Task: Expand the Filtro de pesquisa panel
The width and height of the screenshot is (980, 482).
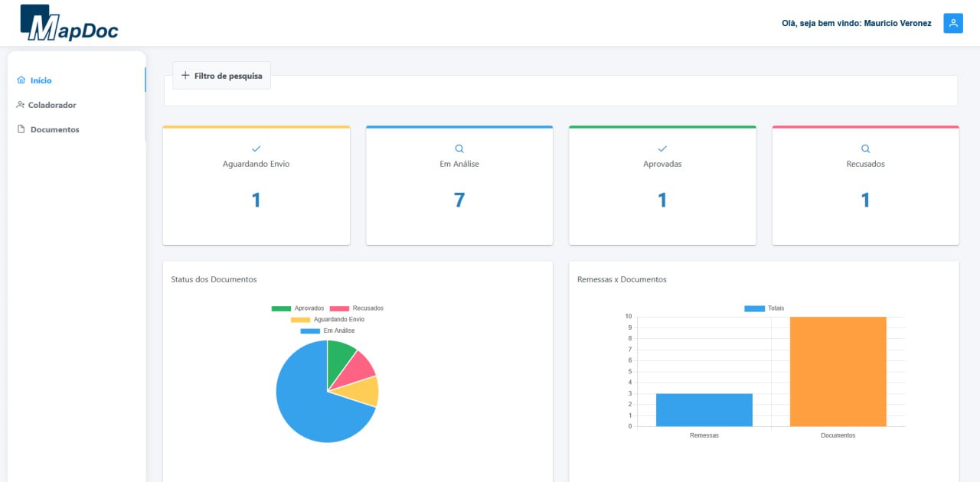Action: tap(221, 76)
